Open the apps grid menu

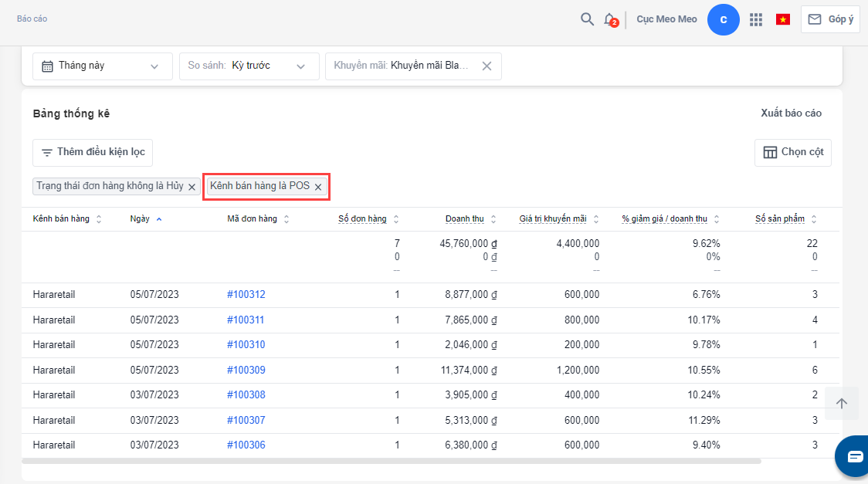coord(756,19)
